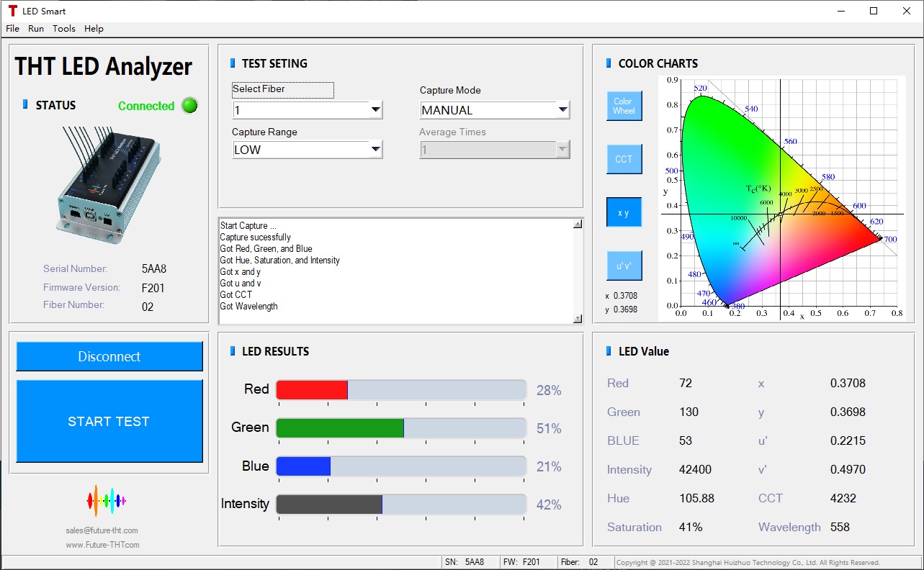Click the Disconnect button

click(109, 357)
